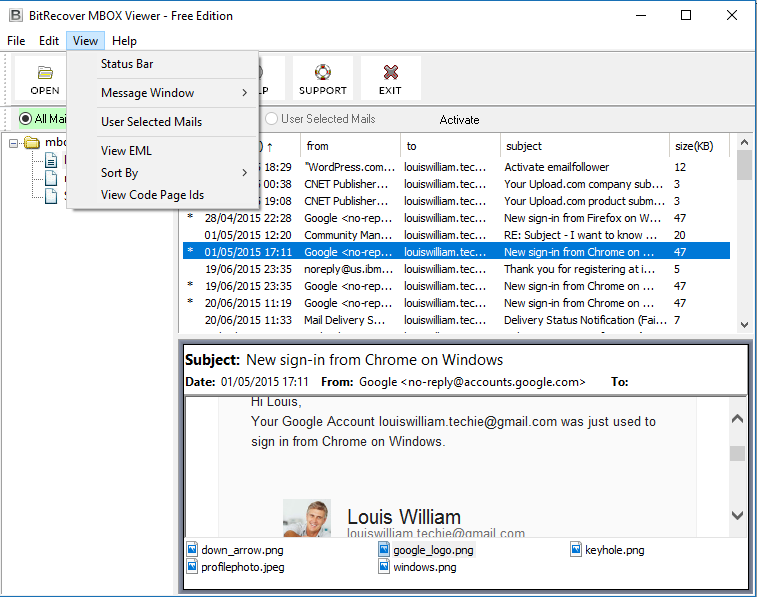Sort by the size(KB) column header
Image resolution: width=757 pixels, height=597 pixels.
[699, 146]
